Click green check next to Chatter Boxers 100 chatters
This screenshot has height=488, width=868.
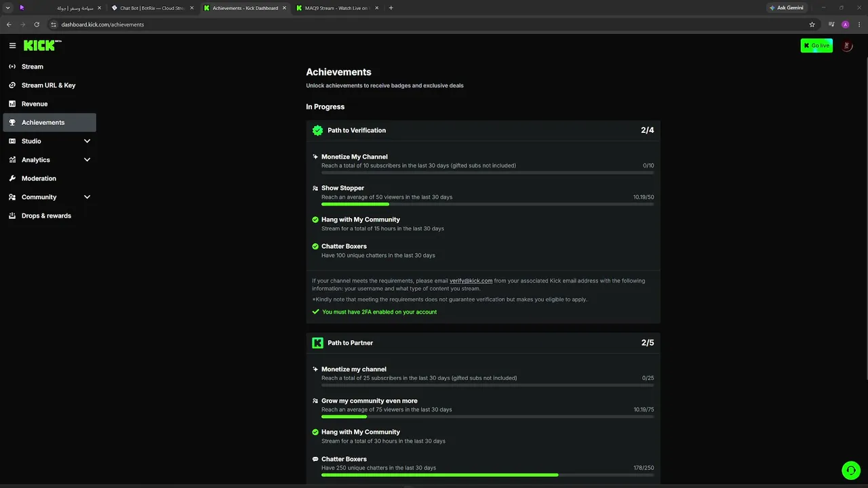point(315,247)
